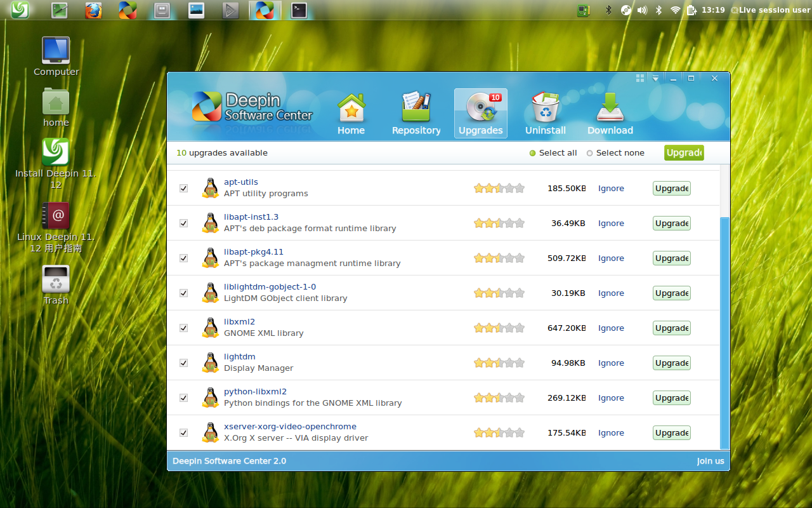Screen dimensions: 812x508
Task: View the Upgrades list
Action: pos(480,113)
